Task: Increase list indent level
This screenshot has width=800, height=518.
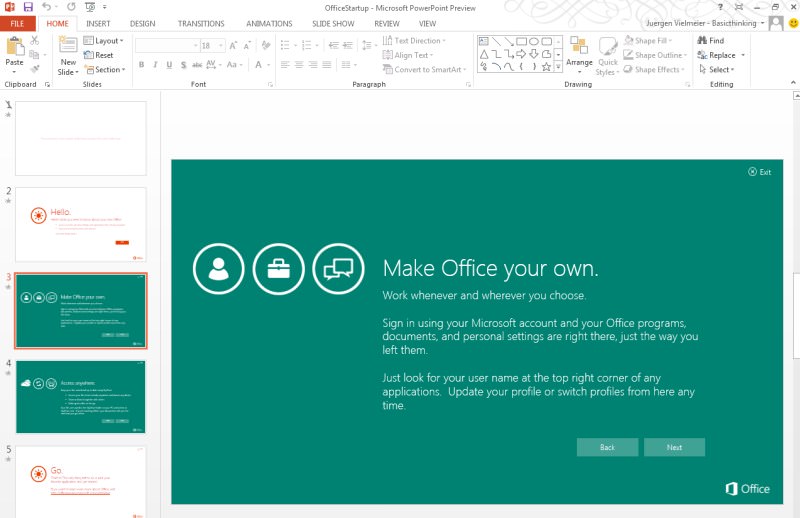Action: 348,45
